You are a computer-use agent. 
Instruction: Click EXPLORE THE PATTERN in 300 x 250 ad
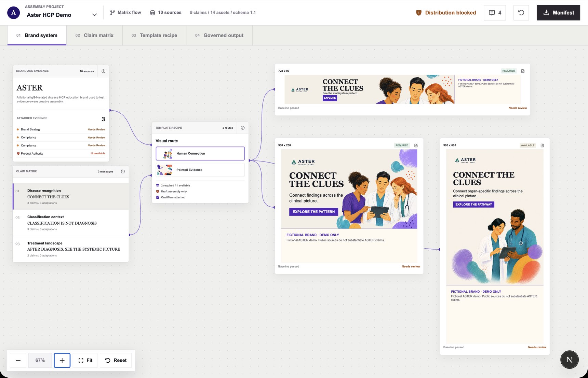[x=313, y=212]
